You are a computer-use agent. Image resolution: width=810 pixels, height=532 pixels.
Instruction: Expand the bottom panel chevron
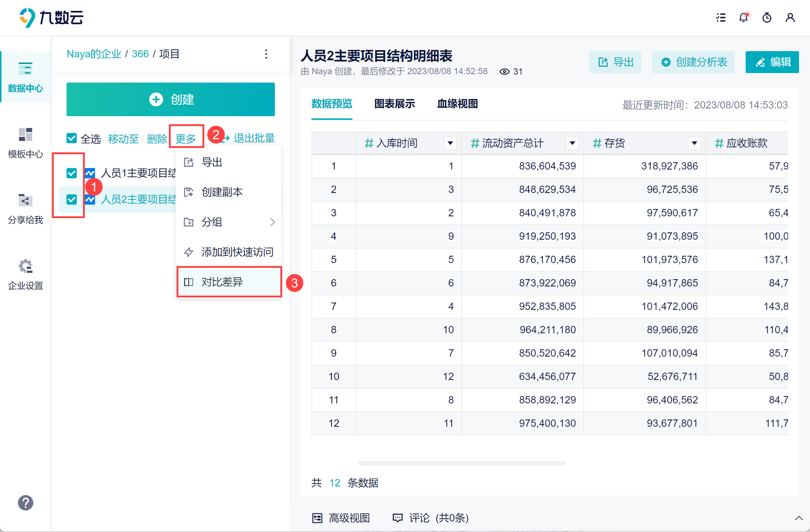[799, 518]
